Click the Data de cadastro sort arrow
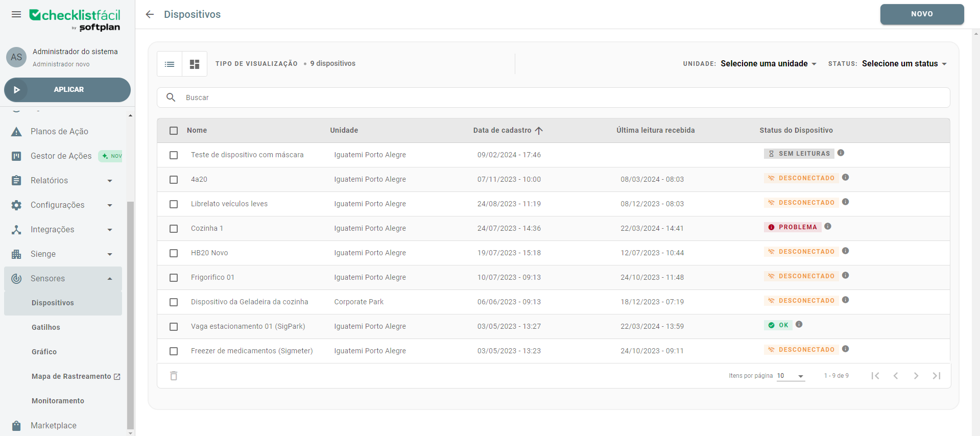This screenshot has width=980, height=436. pos(539,130)
